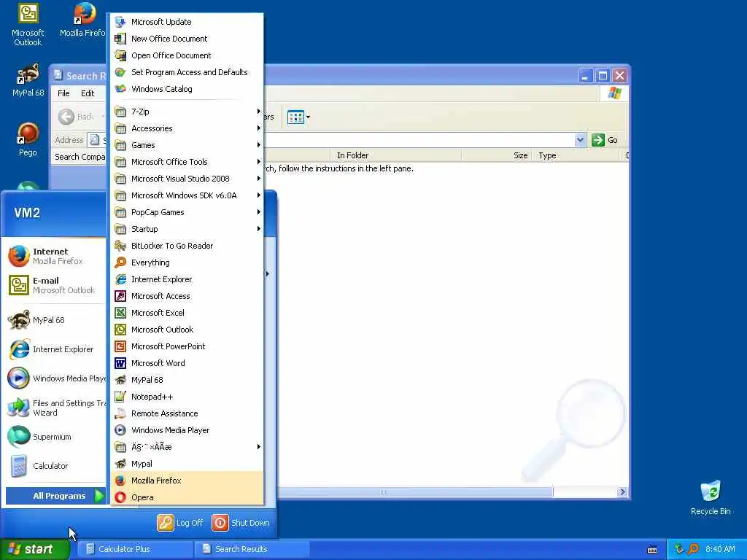747x560 pixels.
Task: Select Windows Media Player in Start menu left pane
Action: tap(55, 378)
